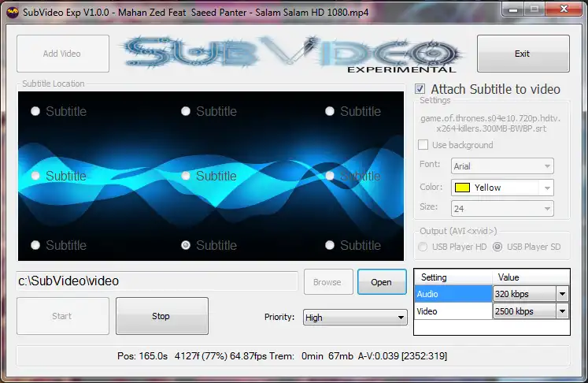The height and width of the screenshot is (383, 588).
Task: Click the Setting column header
Action: click(x=453, y=277)
